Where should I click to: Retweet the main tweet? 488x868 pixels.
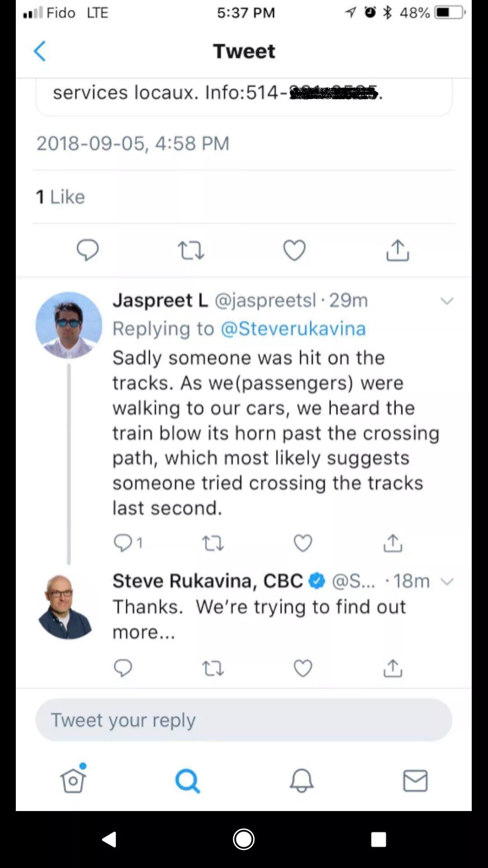click(x=191, y=250)
